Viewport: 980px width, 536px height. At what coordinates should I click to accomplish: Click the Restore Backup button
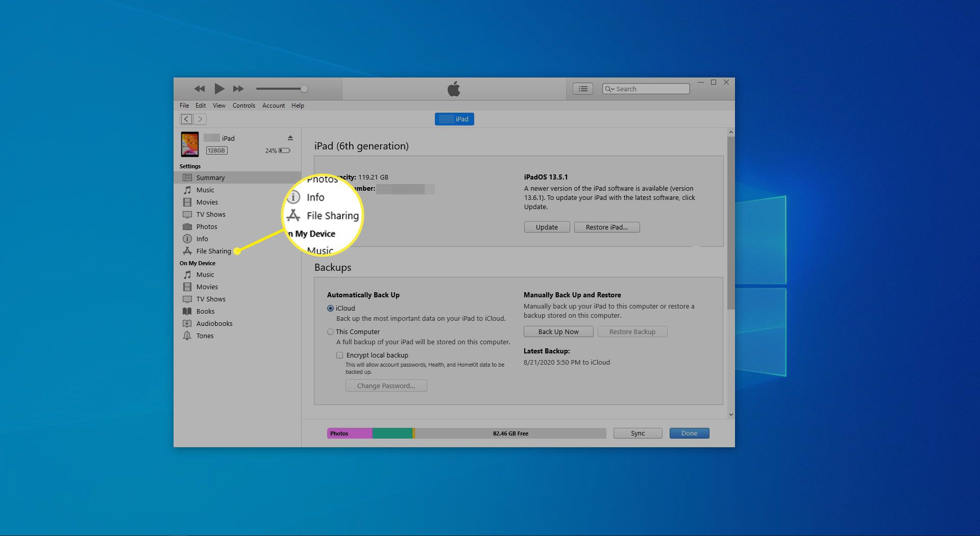(632, 331)
